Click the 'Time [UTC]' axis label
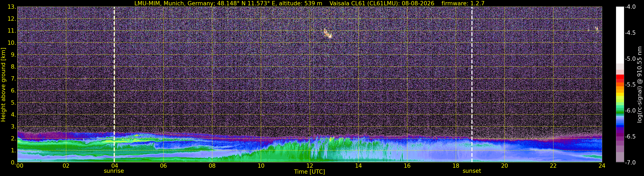The width and height of the screenshot is (644, 176). coord(310,172)
